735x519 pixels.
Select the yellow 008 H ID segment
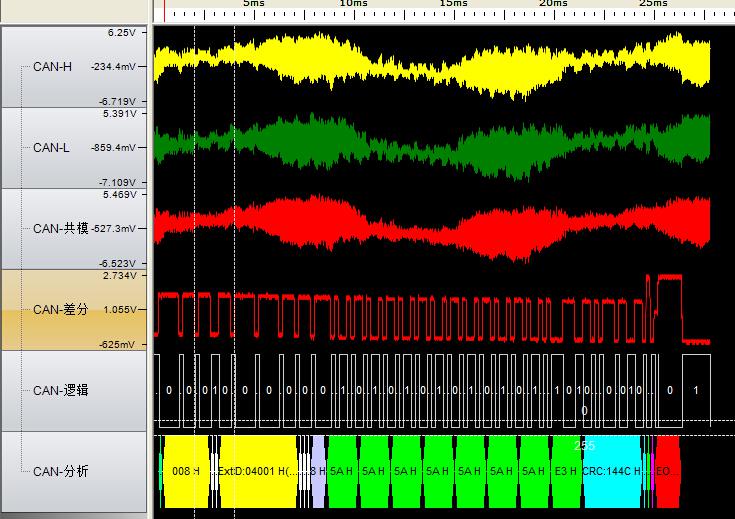tap(186, 471)
